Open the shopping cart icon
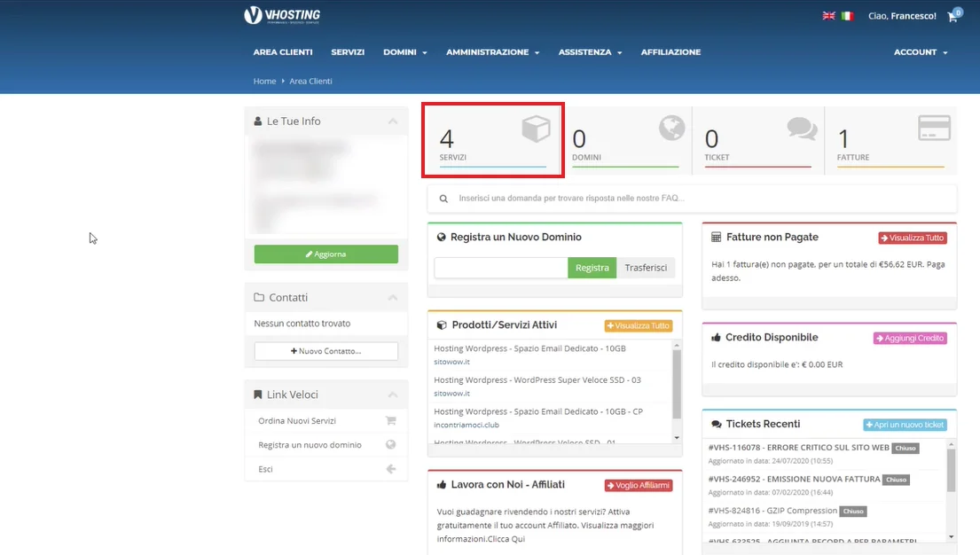This screenshot has height=555, width=980. tap(953, 16)
